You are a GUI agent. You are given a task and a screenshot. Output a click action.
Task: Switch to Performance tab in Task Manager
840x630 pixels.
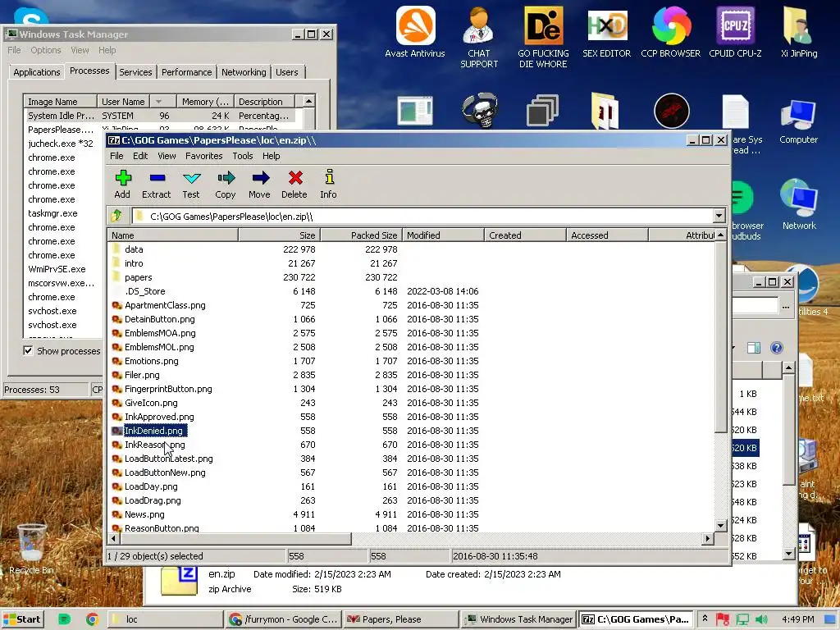pyautogui.click(x=186, y=72)
